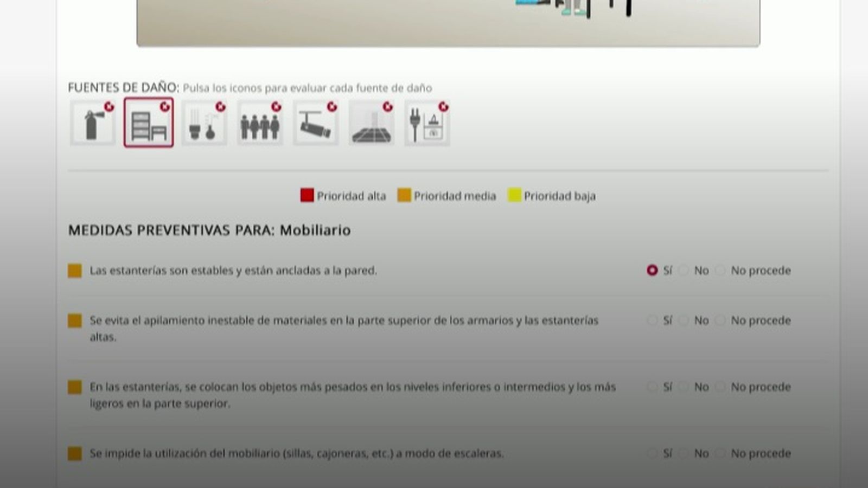Click the MEDIDAS PREVENTIVAS PARA: Mobiliario heading
This screenshot has height=488, width=868.
(210, 230)
